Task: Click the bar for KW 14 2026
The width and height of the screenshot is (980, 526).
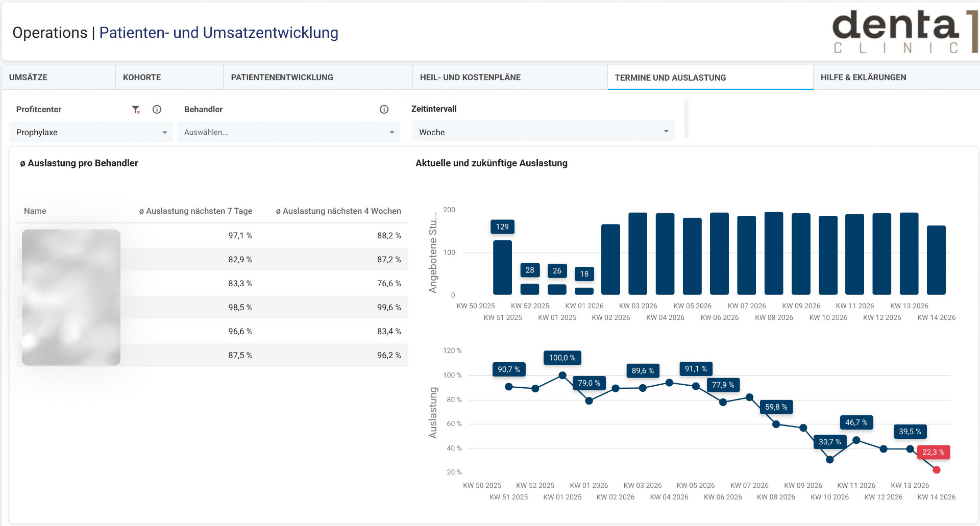Action: click(936, 260)
